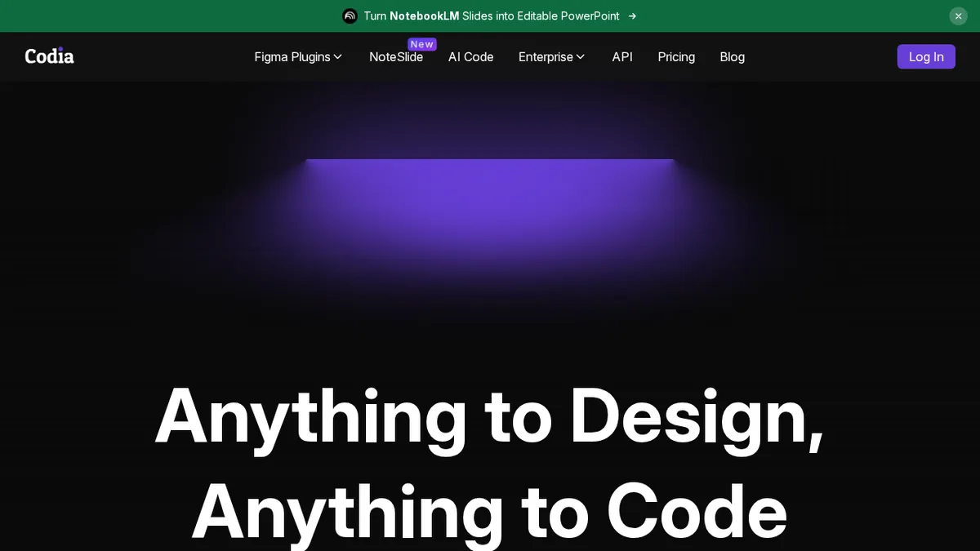Screen dimensions: 980x551
Task: Follow the Slides into Editable PowerPoint banner text
Action: click(x=541, y=16)
